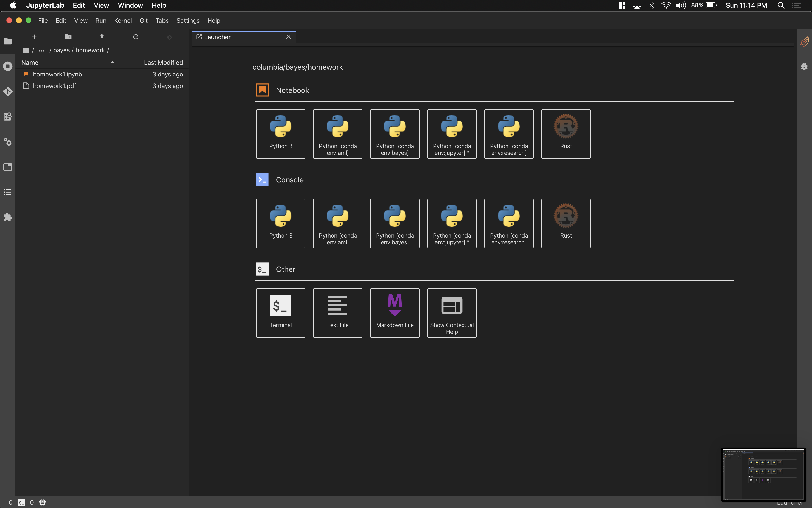Open the Git sidebar panel

point(8,91)
